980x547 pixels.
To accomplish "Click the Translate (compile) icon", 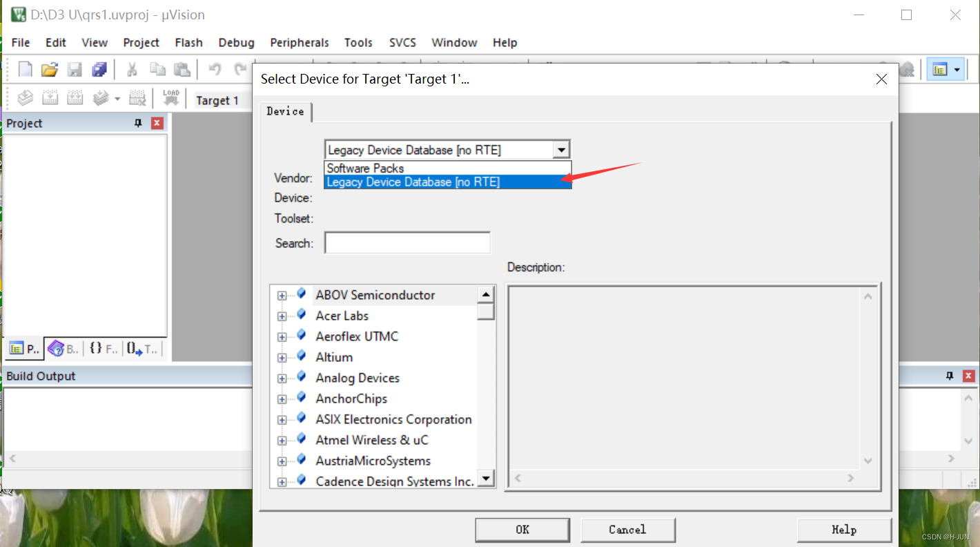I will (26, 98).
